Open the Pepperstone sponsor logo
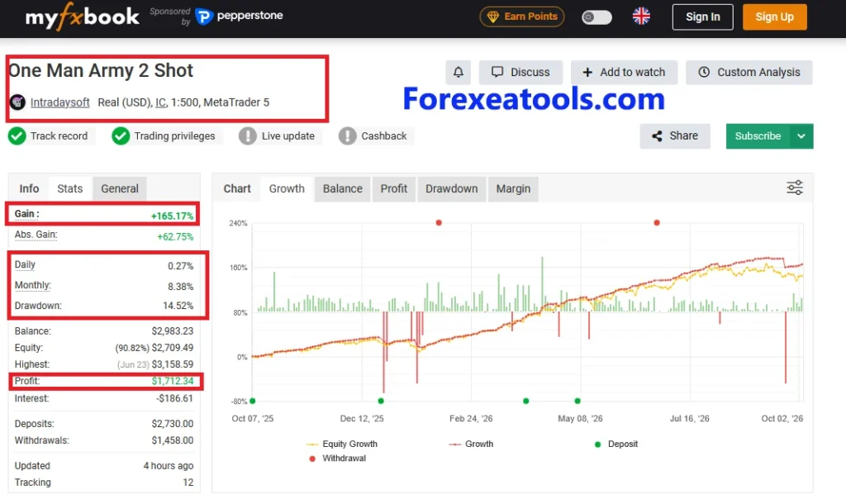846x504 pixels. click(239, 17)
